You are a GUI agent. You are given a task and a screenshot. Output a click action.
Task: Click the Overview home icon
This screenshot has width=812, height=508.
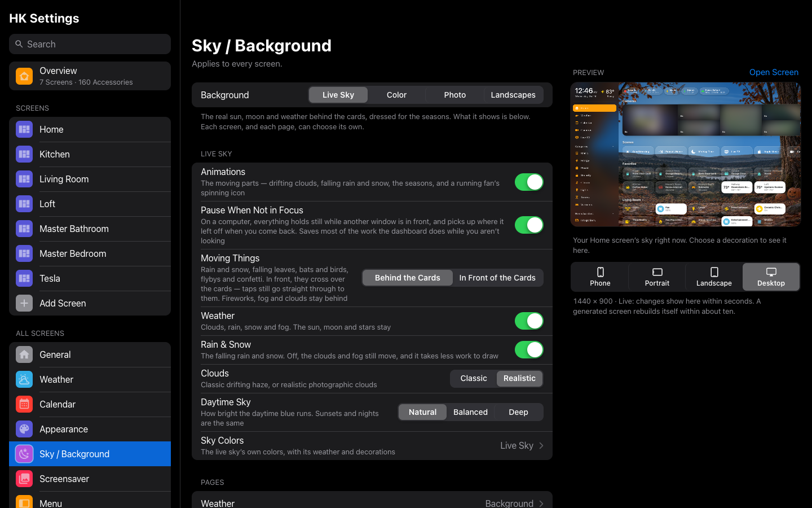24,76
